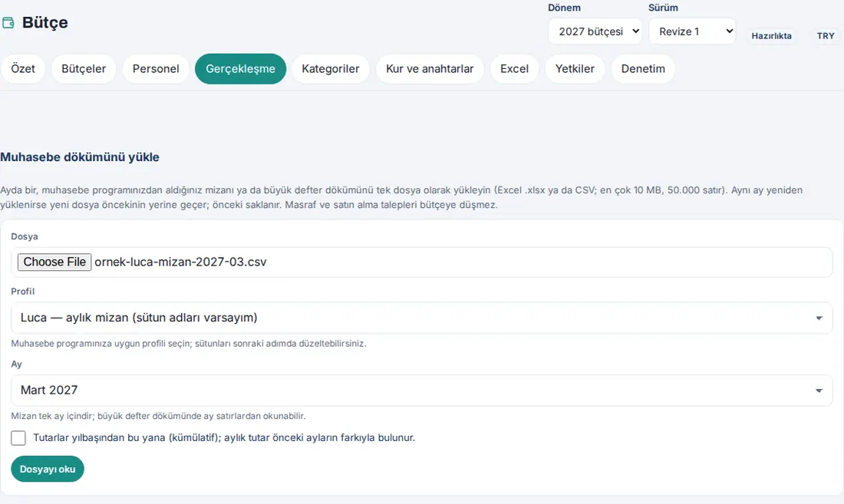Click the Dosya field label

coord(25,237)
